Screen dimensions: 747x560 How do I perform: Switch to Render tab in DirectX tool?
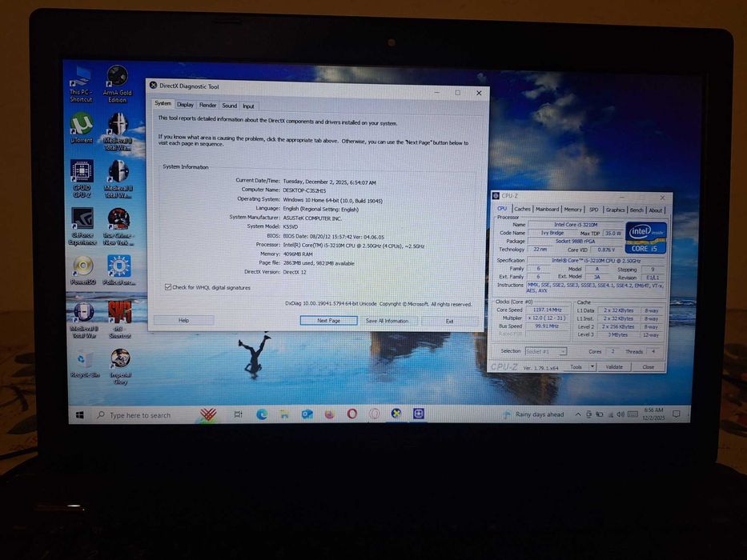207,106
